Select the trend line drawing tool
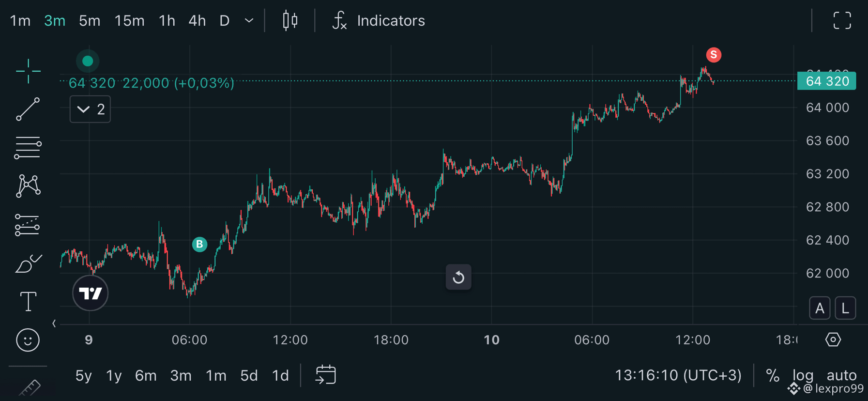The height and width of the screenshot is (401, 868). 28,109
